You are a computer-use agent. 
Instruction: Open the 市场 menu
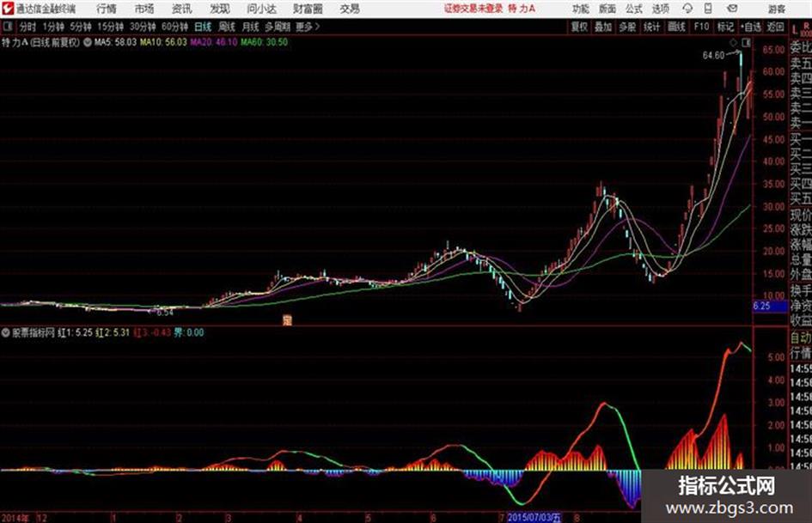[144, 9]
